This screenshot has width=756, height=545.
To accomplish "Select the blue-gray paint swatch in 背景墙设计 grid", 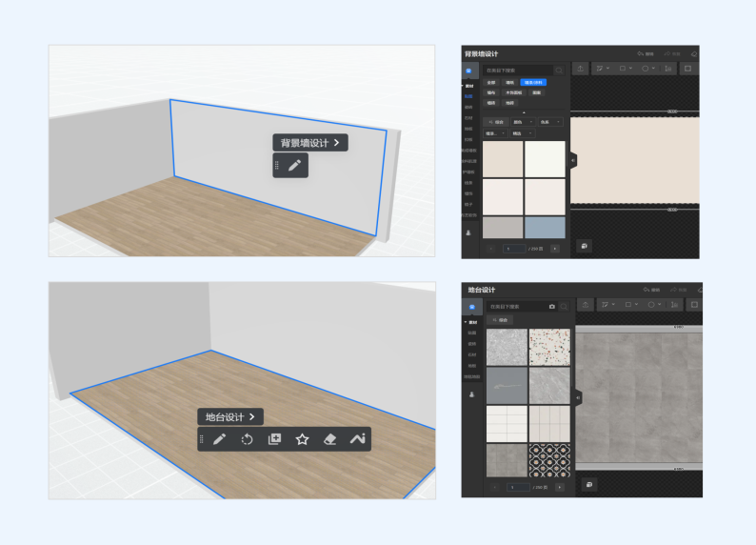I will click(x=545, y=227).
